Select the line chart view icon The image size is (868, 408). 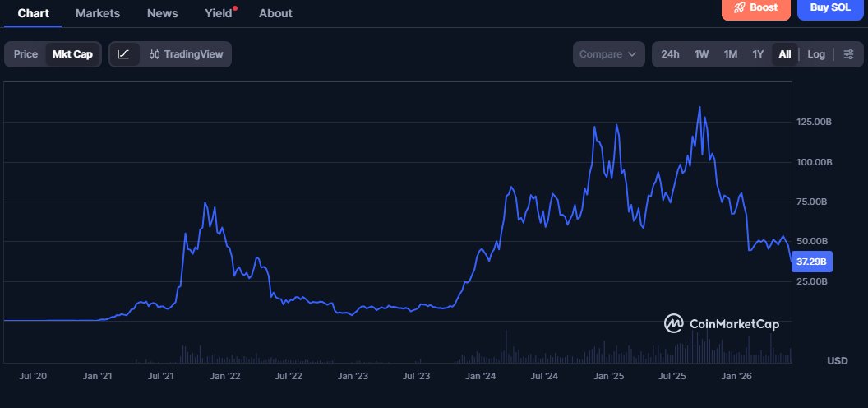click(x=124, y=54)
